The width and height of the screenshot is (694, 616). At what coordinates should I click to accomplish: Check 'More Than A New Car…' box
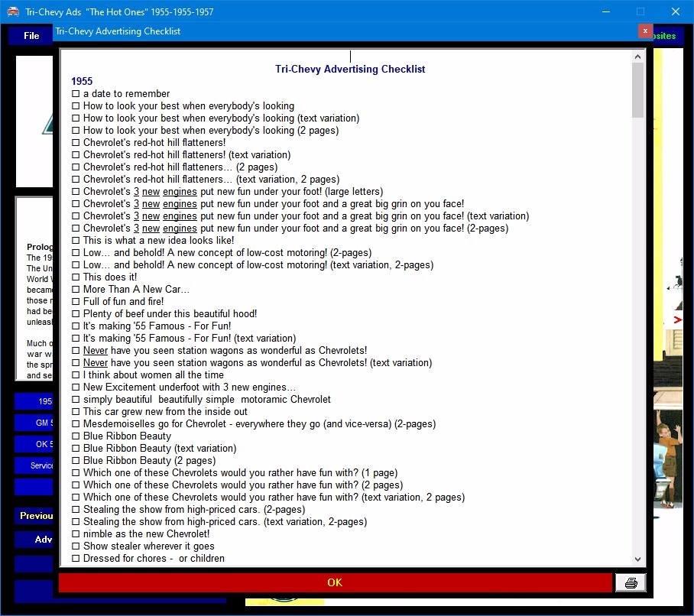click(x=76, y=290)
